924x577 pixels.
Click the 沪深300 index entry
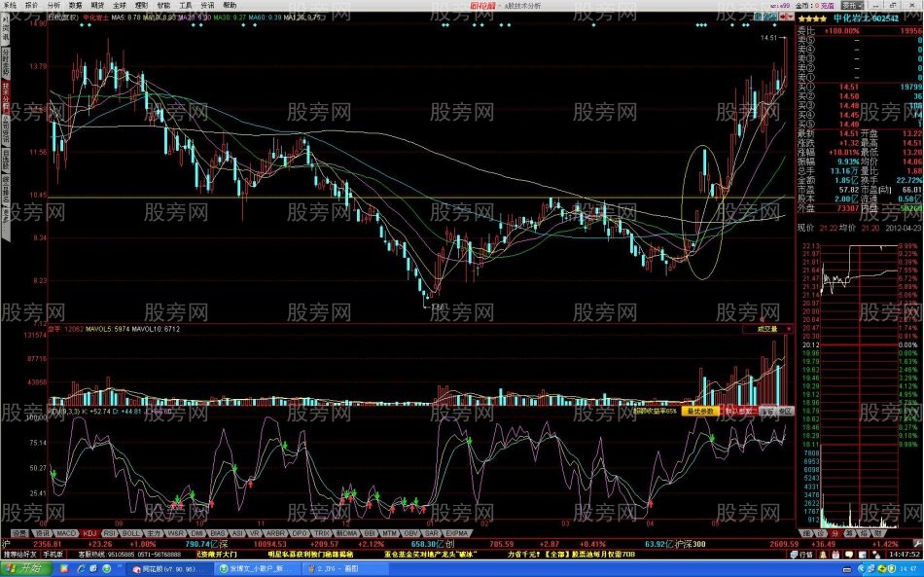click(692, 544)
